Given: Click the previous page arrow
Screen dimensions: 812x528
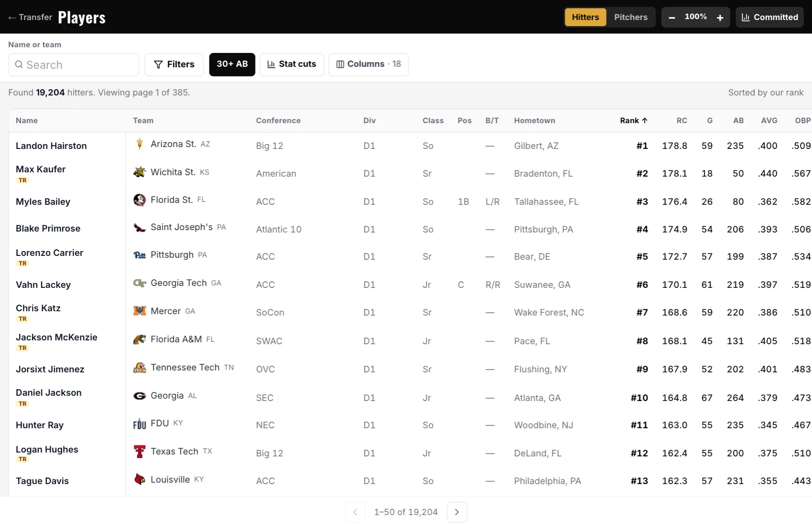Looking at the screenshot, I should 355,512.
